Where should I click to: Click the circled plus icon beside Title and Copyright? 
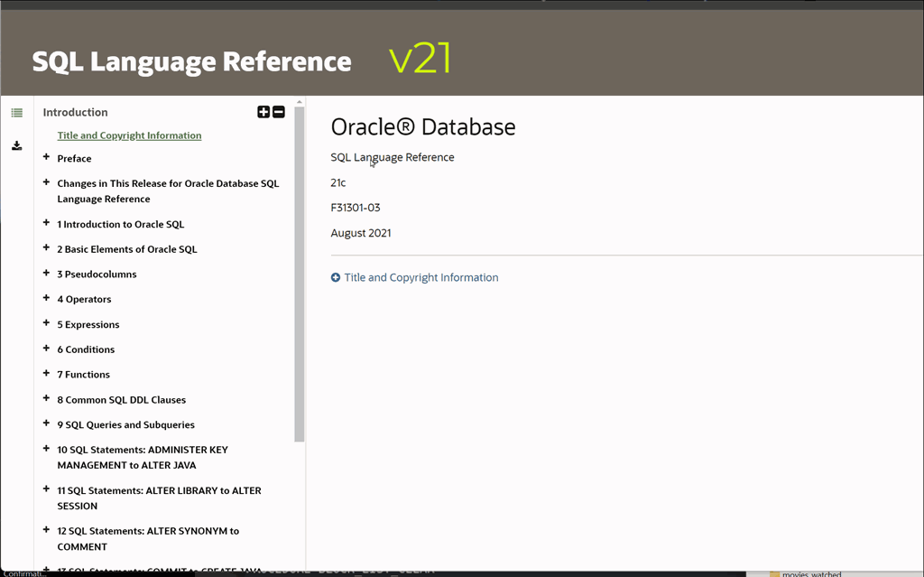click(336, 278)
